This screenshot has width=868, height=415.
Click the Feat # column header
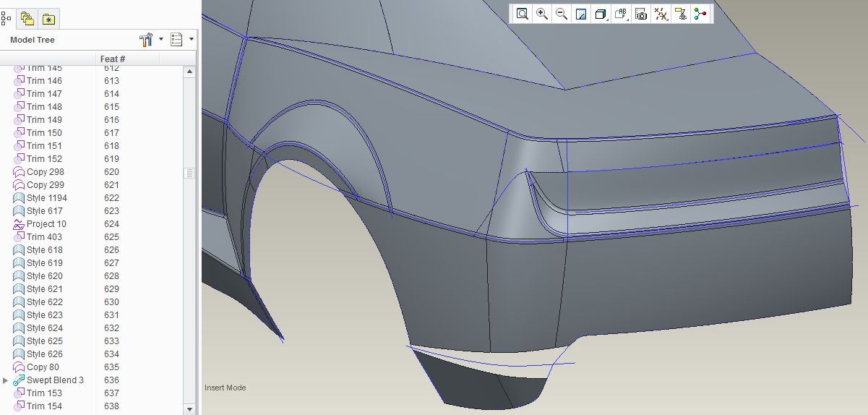[x=113, y=59]
